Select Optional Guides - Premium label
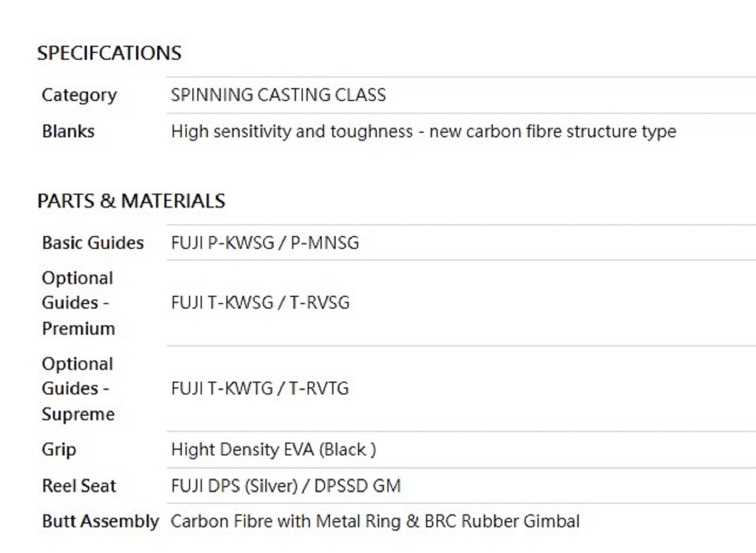Screen dimensions: 756x553 tap(78, 303)
